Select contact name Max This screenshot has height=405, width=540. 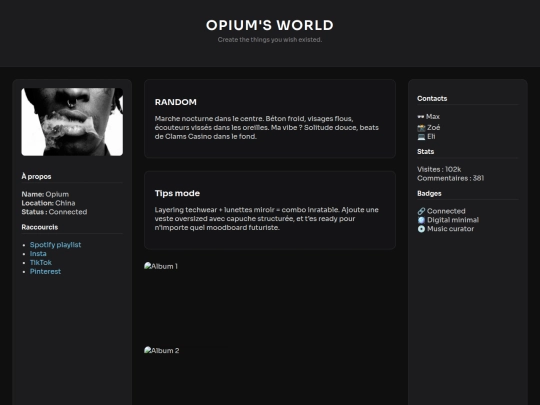pos(433,116)
